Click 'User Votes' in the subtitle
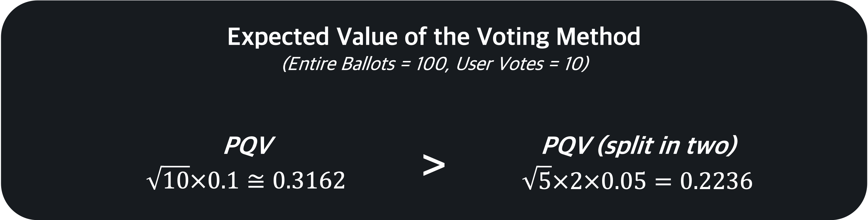 tap(499, 64)
